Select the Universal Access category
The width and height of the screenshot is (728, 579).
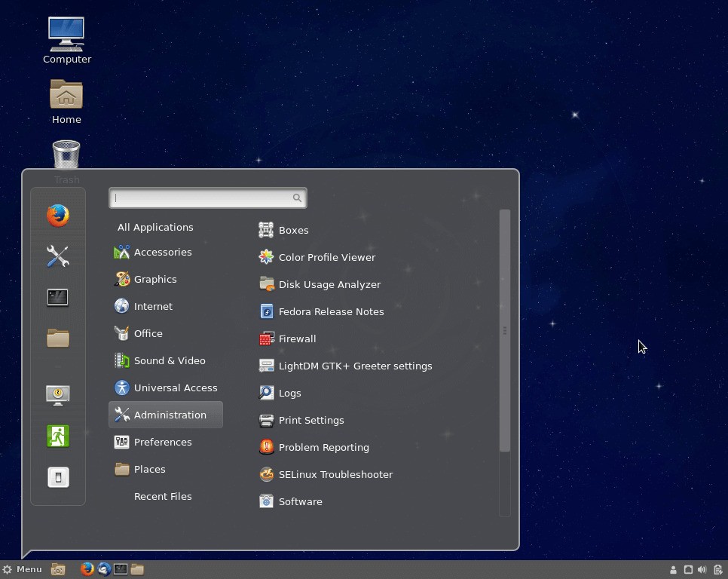pyautogui.click(x=166, y=388)
